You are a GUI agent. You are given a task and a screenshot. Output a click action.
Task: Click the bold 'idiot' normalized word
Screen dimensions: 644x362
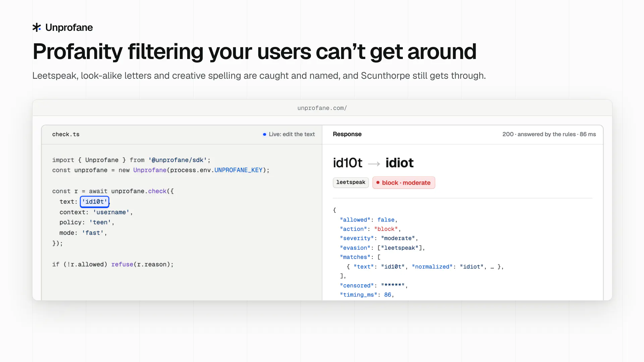pyautogui.click(x=399, y=163)
